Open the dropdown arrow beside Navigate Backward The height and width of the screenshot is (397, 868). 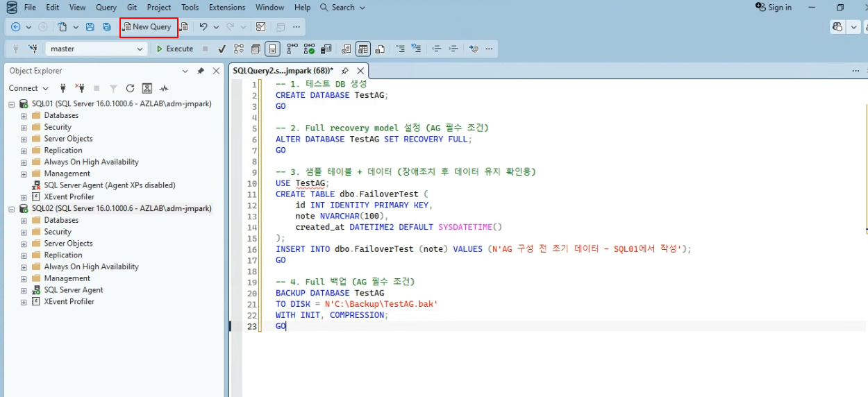[x=28, y=27]
